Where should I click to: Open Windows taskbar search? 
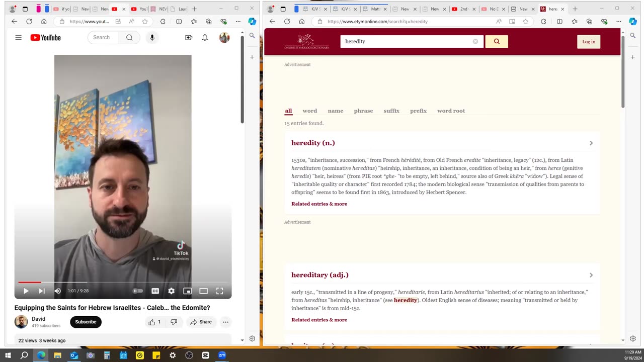(24, 355)
